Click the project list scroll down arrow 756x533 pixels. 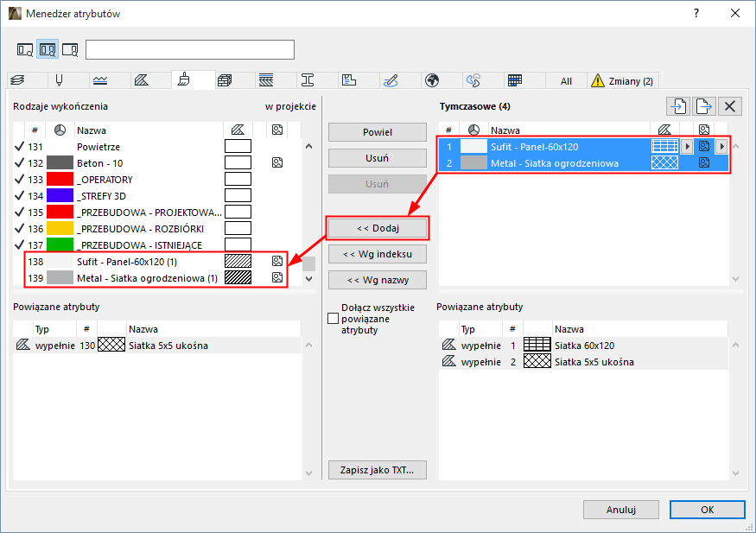pyautogui.click(x=309, y=278)
